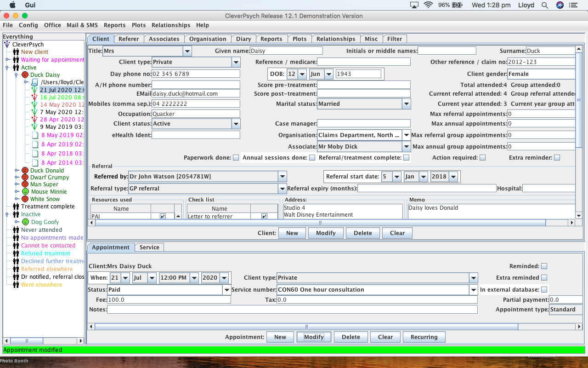This screenshot has width=588, height=368.
Task: Click the sad face icon beside Duck Daisy
Action: click(25, 75)
